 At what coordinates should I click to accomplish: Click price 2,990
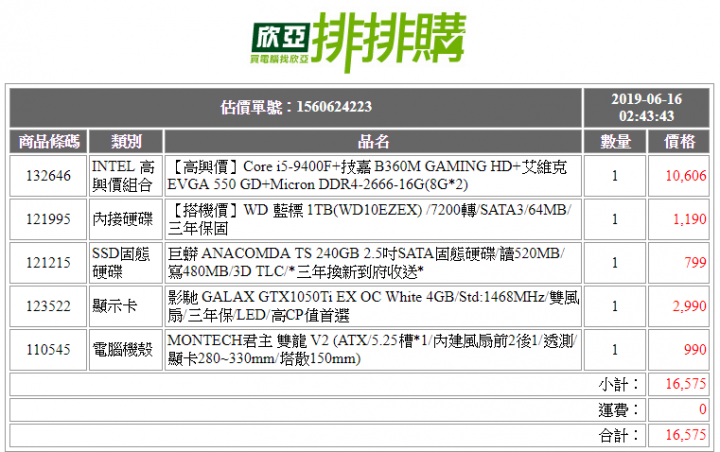(690, 306)
